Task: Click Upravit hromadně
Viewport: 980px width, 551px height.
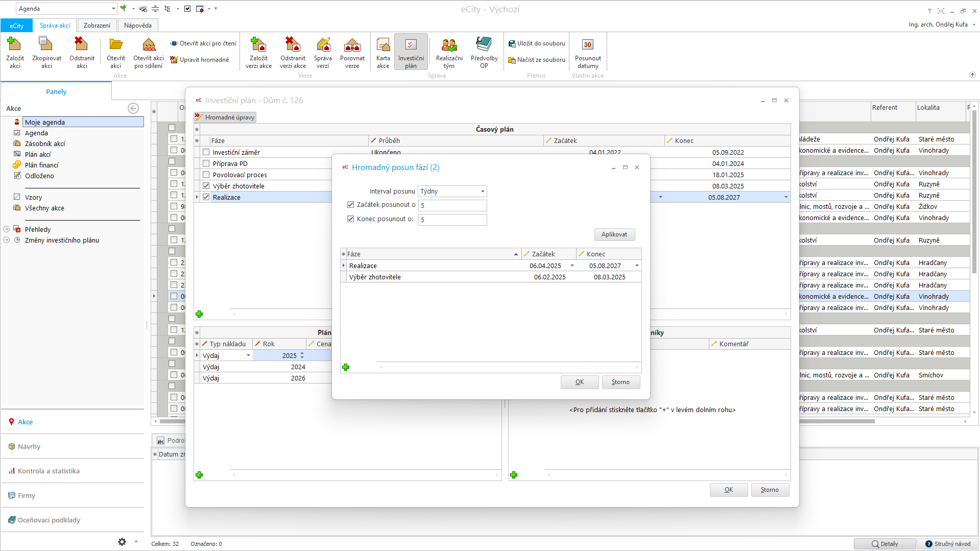Action: (200, 60)
